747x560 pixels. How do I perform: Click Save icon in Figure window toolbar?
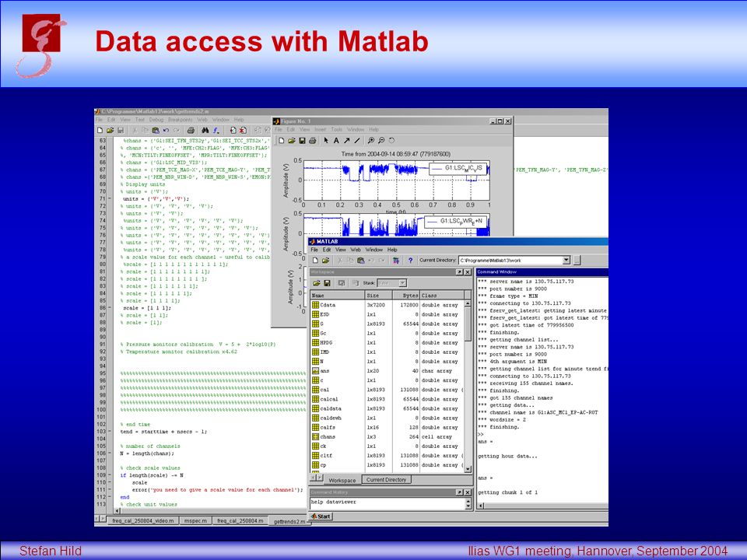[302, 141]
